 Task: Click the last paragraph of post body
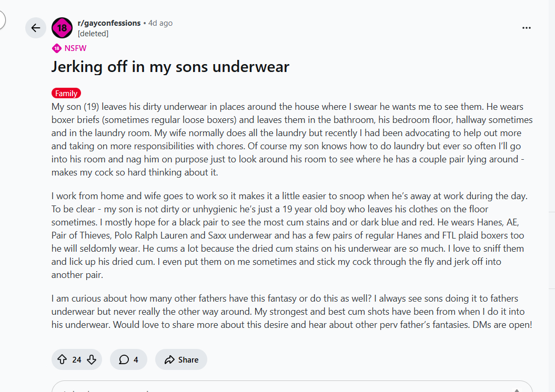click(x=291, y=312)
